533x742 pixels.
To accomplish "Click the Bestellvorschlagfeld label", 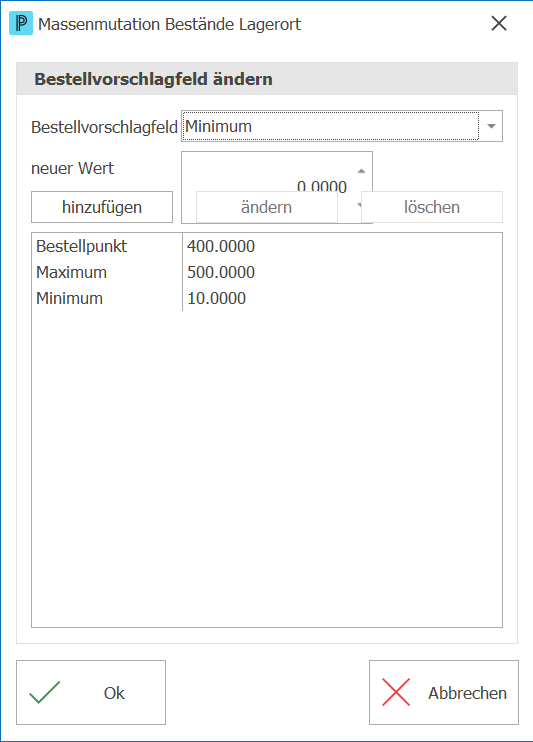I will coord(104,127).
